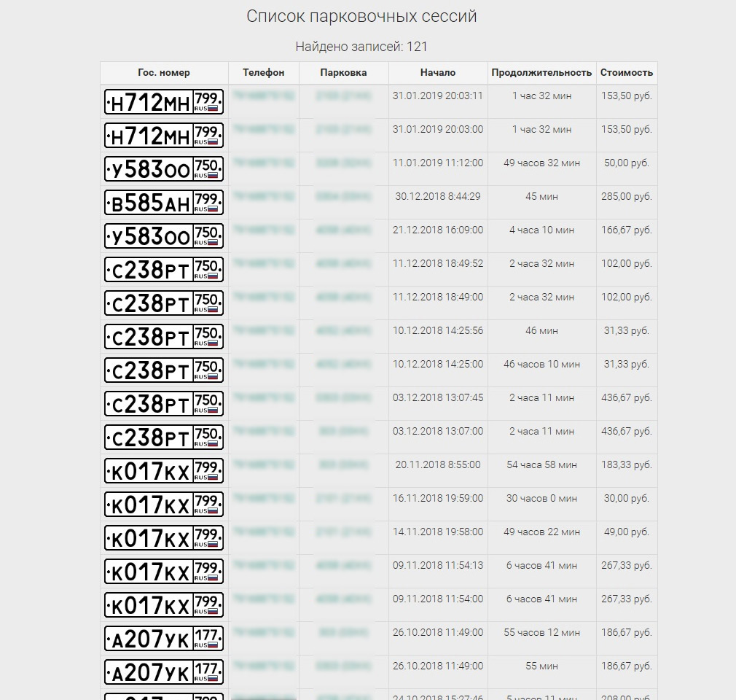
Task: Click the 14.11.2018 19:58:00 start cell
Action: point(438,532)
